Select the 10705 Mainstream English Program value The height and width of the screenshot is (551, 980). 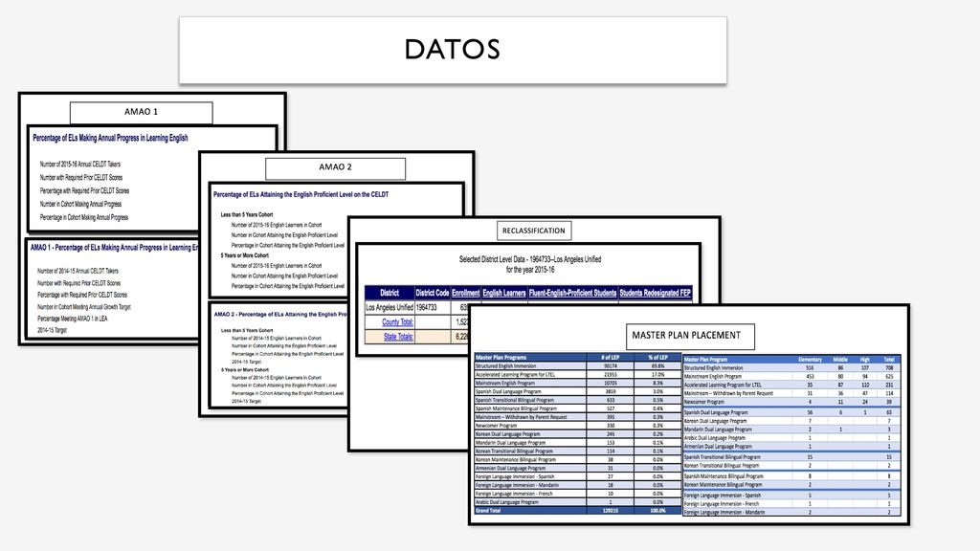pos(610,383)
